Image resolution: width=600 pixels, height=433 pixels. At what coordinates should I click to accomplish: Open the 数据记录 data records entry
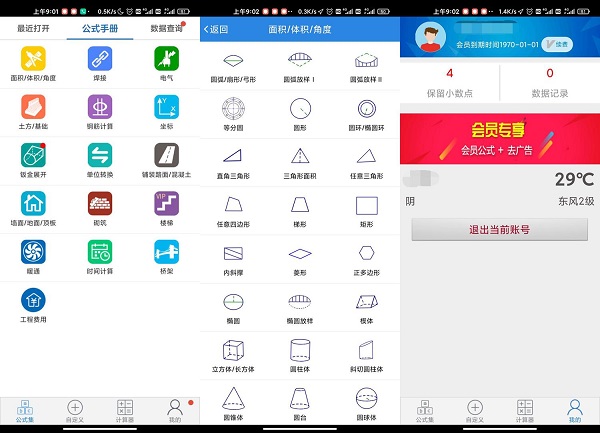(x=550, y=83)
